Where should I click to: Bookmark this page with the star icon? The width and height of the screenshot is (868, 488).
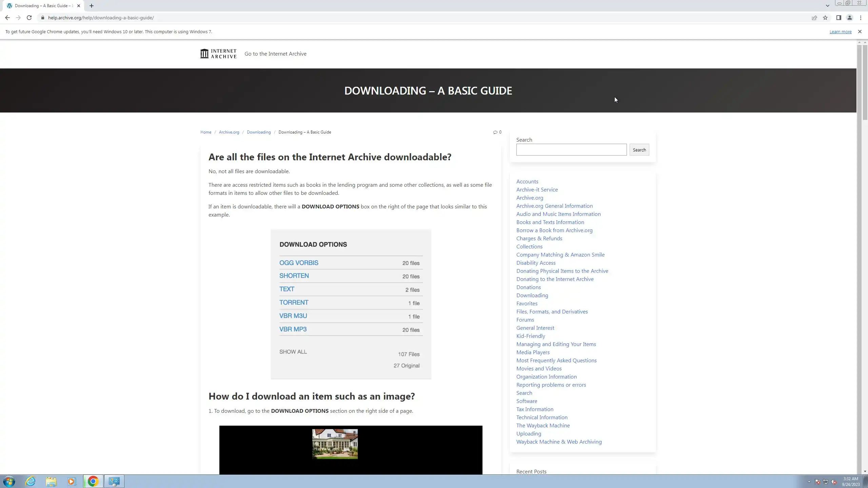pyautogui.click(x=825, y=18)
